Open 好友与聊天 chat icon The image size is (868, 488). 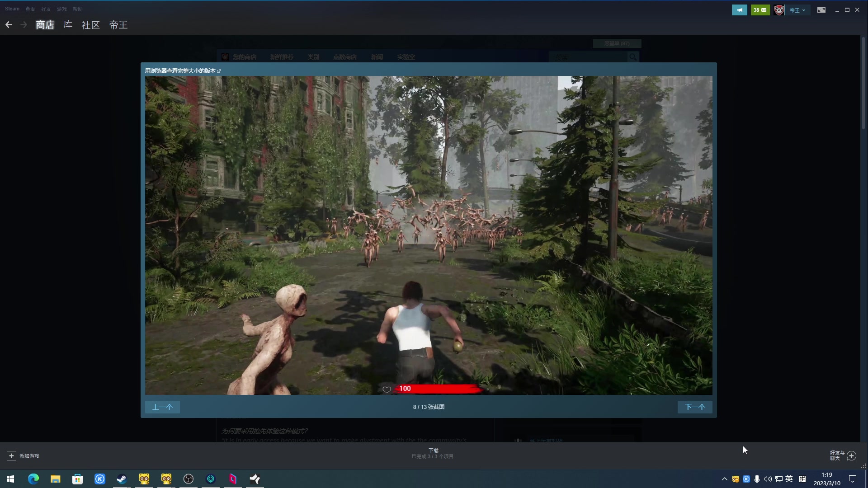852,455
